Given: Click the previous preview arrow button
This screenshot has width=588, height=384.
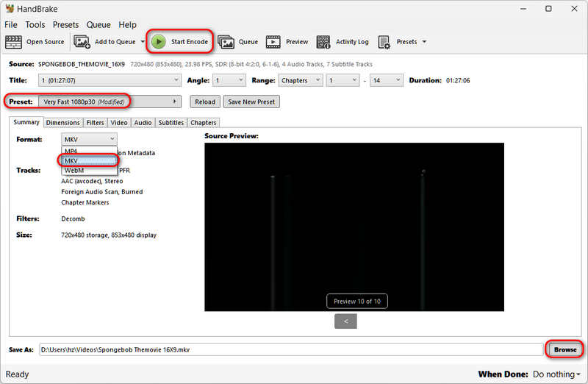Looking at the screenshot, I should point(345,321).
